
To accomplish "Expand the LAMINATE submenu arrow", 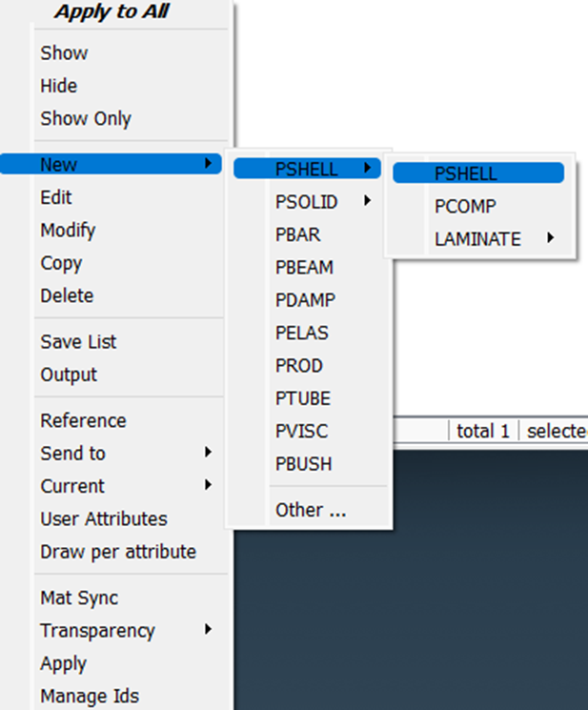I will [x=550, y=238].
